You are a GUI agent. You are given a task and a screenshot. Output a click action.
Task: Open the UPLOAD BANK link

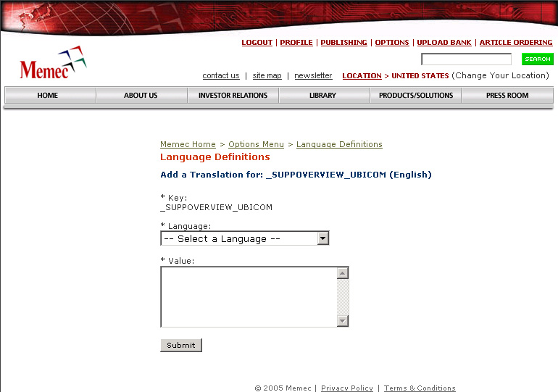[444, 42]
